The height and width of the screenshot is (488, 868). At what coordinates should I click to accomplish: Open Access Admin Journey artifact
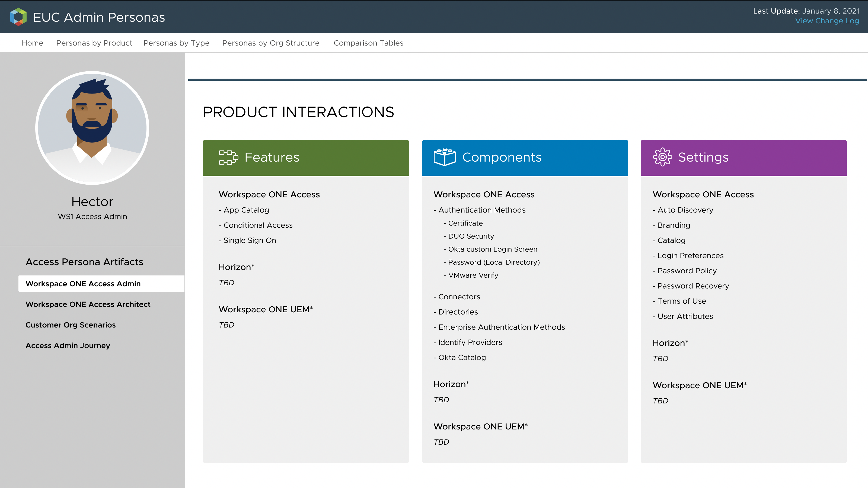point(68,346)
